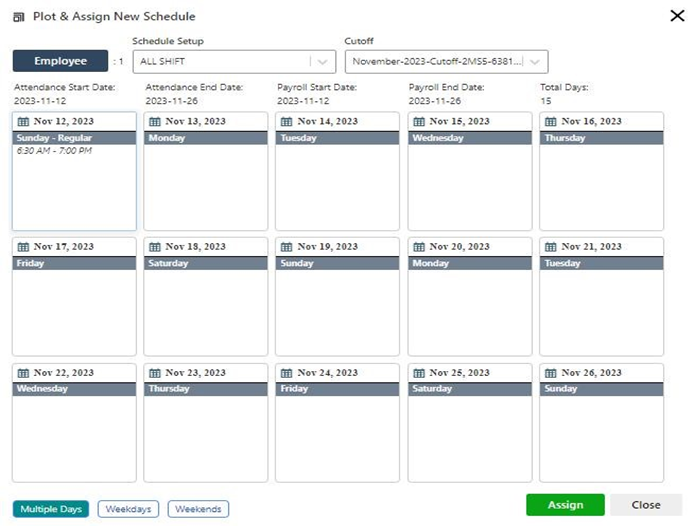
Task: Click the green Assign button
Action: tap(565, 505)
